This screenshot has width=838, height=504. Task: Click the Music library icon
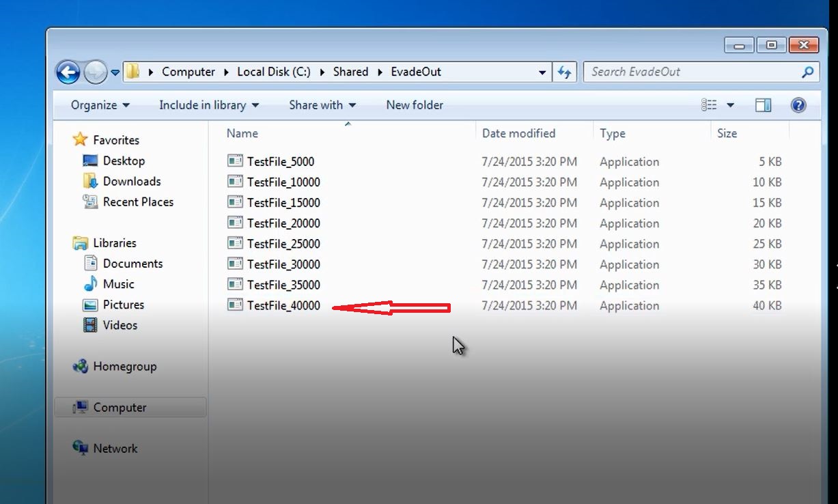click(90, 284)
